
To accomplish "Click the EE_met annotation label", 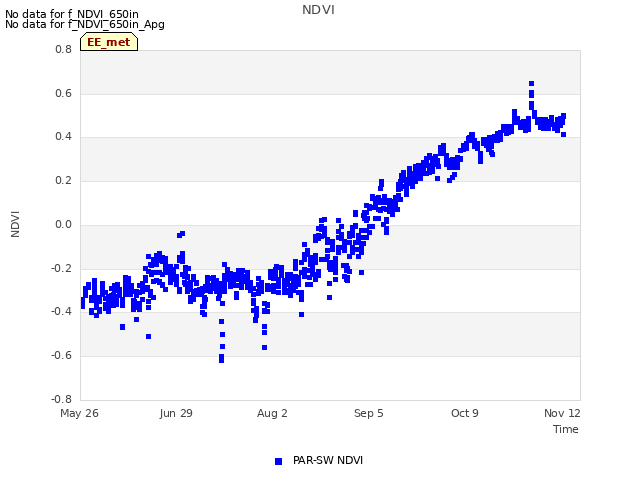I will tap(109, 42).
